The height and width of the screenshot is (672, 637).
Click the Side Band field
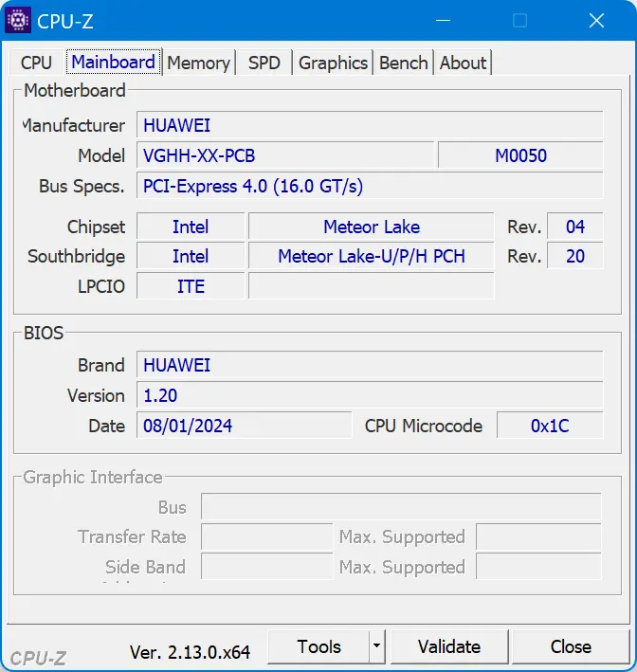[266, 567]
